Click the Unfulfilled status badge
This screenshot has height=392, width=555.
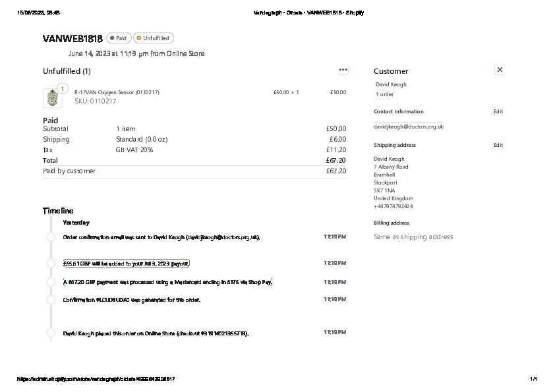click(x=153, y=38)
